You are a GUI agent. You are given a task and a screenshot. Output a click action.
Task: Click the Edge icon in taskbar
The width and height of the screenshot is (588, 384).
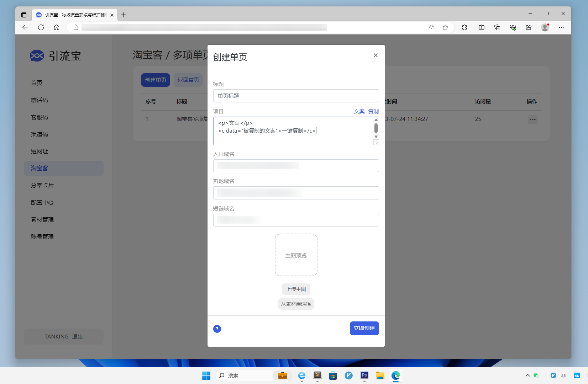pyautogui.click(x=396, y=375)
